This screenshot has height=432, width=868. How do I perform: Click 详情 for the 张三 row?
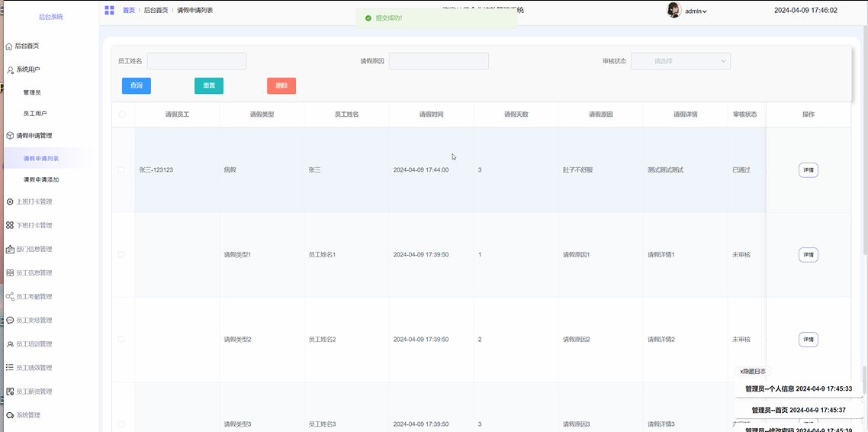[809, 170]
